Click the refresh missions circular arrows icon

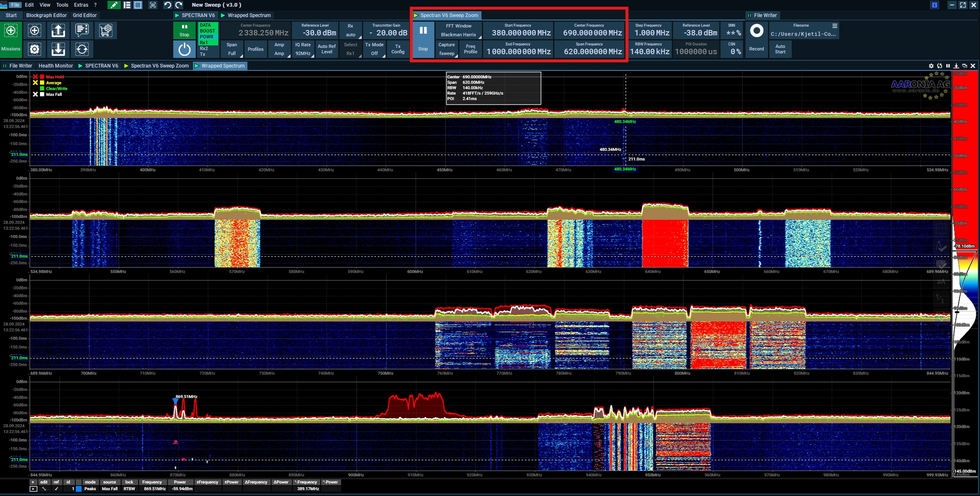pyautogui.click(x=82, y=49)
